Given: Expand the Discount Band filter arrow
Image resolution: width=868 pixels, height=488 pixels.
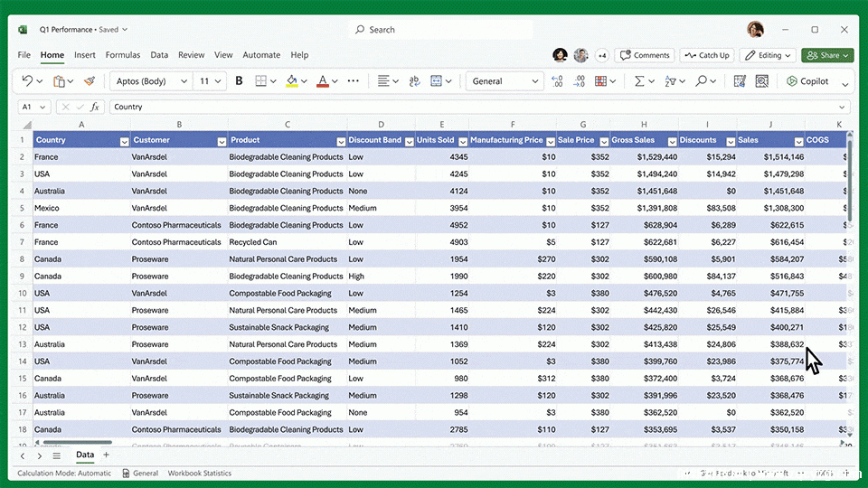Looking at the screenshot, I should pyautogui.click(x=409, y=142).
